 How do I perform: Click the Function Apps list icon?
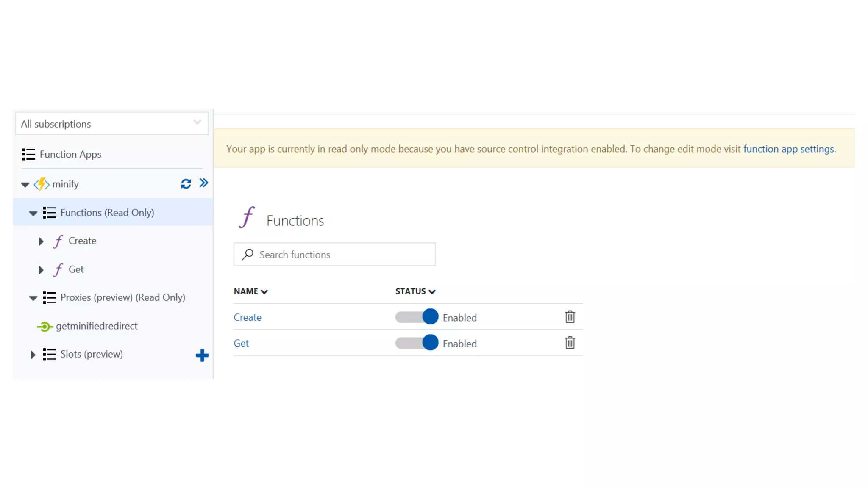pyautogui.click(x=28, y=154)
